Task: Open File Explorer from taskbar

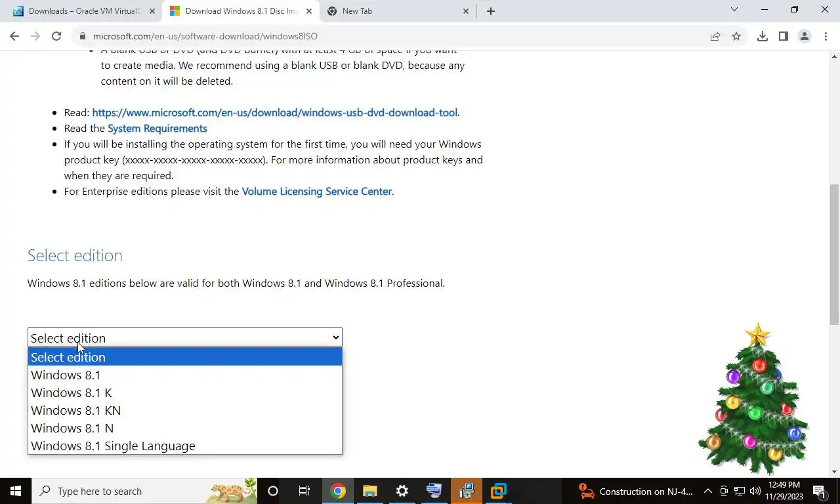Action: pyautogui.click(x=369, y=491)
